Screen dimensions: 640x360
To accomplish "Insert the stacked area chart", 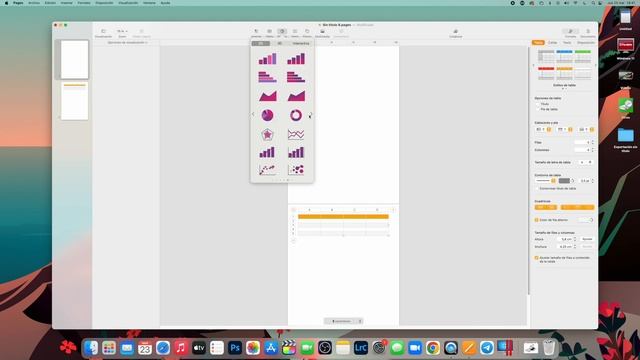I will (x=296, y=96).
